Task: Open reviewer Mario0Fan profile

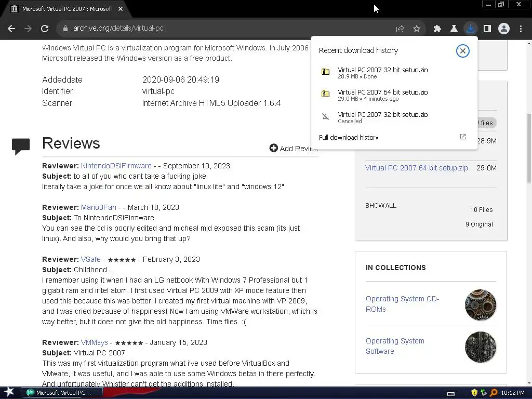Action: point(98,207)
